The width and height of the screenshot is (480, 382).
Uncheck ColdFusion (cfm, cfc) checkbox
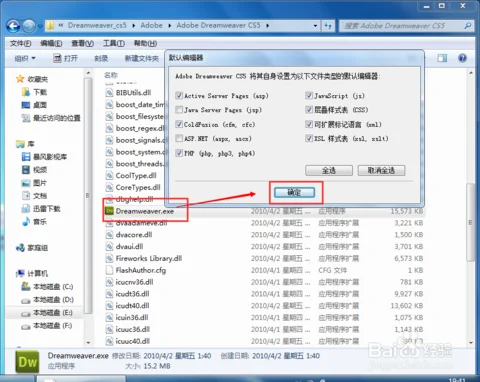click(x=179, y=124)
